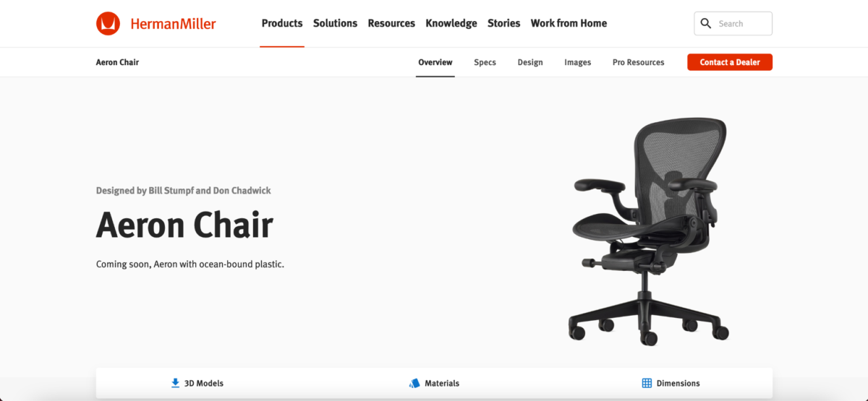
Task: Click the HermanMiller wordmark link
Action: 173,23
